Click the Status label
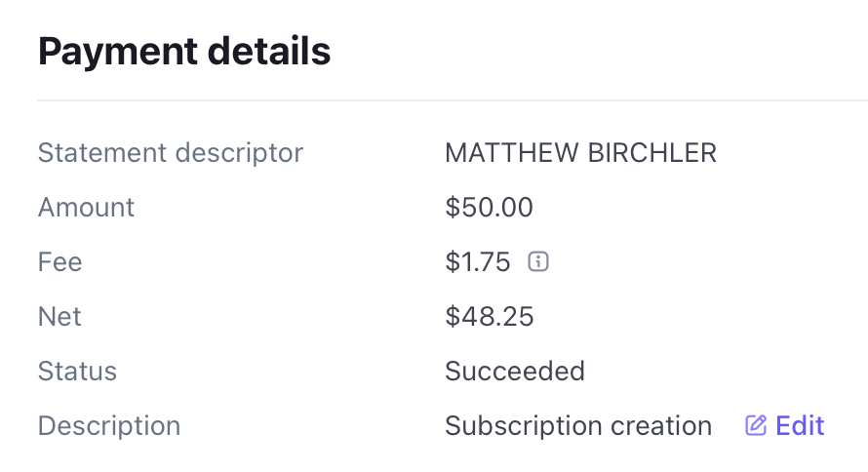Image resolution: width=868 pixels, height=472 pixels. (77, 371)
